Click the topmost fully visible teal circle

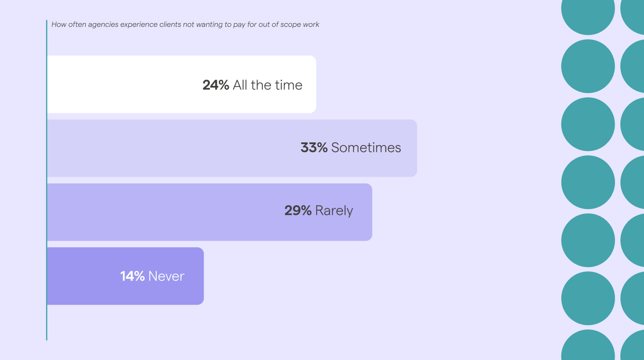point(588,66)
